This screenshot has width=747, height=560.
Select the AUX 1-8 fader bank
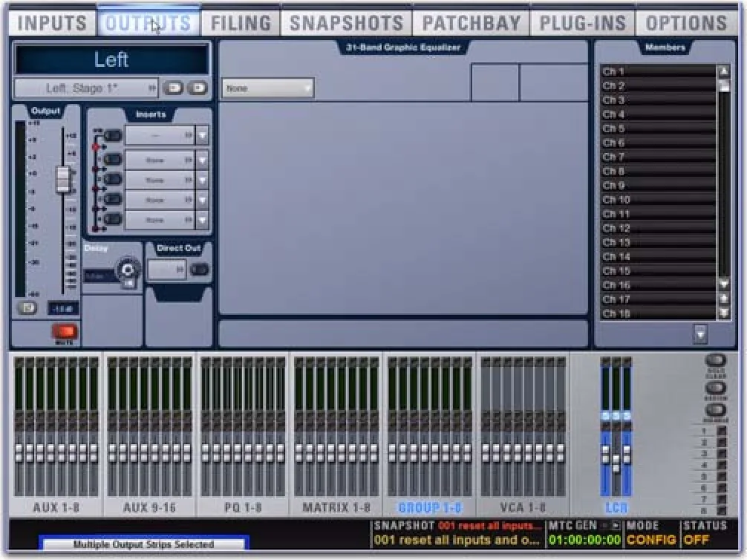(56, 507)
